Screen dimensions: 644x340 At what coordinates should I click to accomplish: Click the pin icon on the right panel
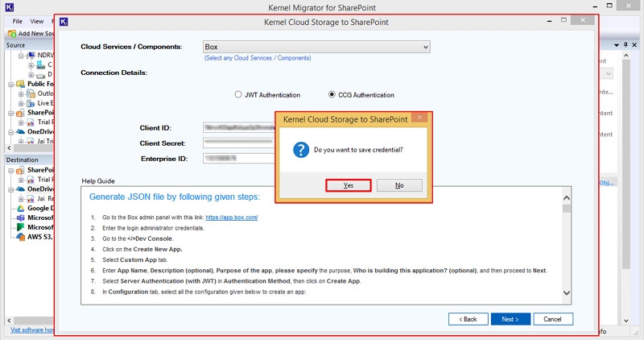point(625,45)
